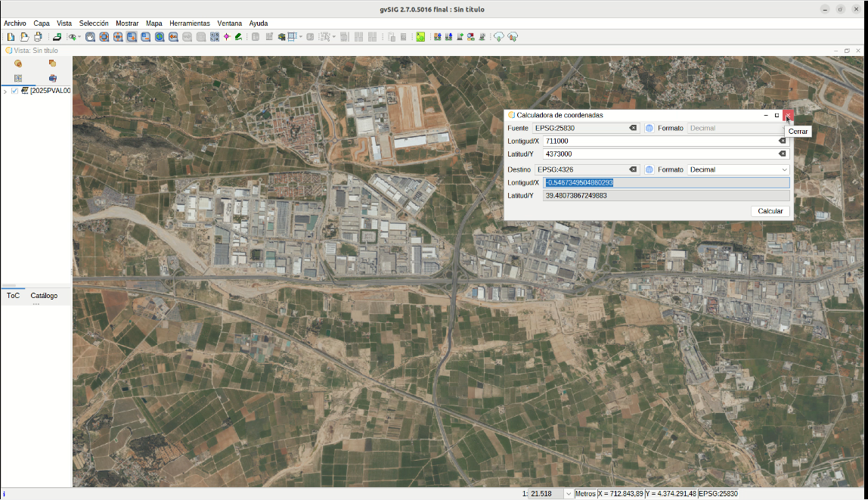Screen dimensions: 868x500
Task: Open the Selección menu
Action: [94, 23]
